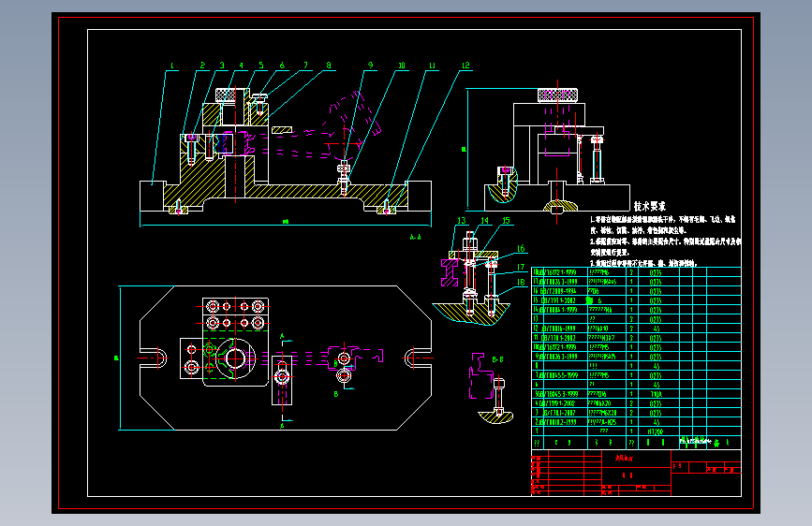Click part balloon number 12
The width and height of the screenshot is (812, 526).
click(465, 66)
